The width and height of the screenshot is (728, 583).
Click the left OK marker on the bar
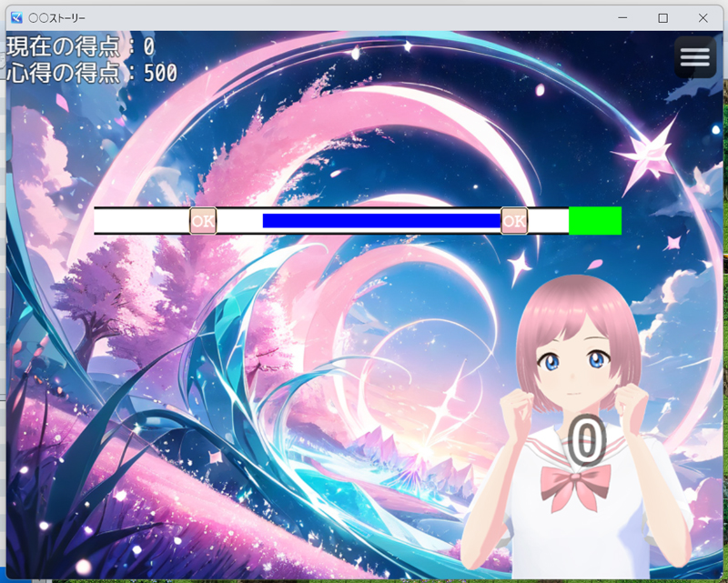(203, 220)
